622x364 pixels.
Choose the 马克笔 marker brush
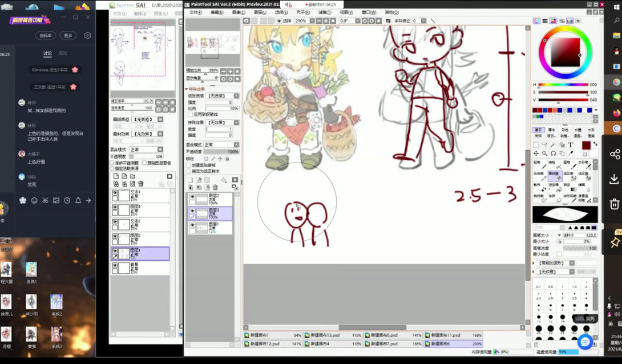(539, 176)
